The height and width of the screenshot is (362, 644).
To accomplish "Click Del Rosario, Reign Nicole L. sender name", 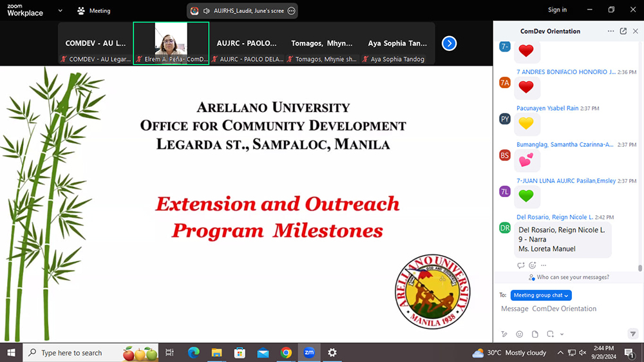I will 555,217.
